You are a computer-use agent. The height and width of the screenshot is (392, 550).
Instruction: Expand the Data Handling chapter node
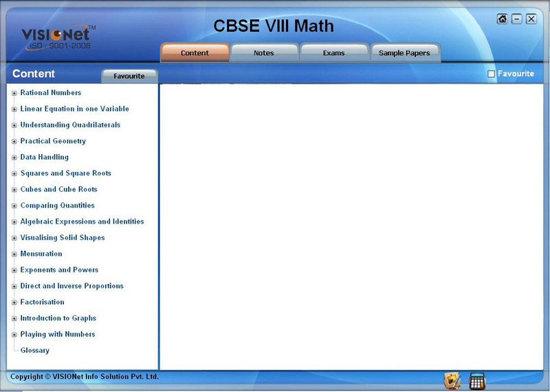click(14, 157)
